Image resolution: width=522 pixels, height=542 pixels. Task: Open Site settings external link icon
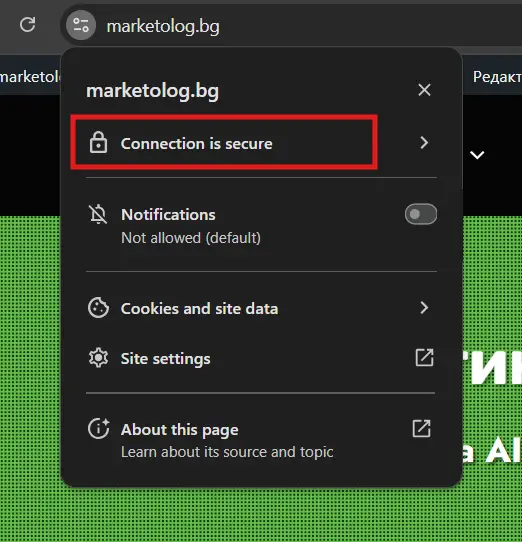[x=424, y=357]
